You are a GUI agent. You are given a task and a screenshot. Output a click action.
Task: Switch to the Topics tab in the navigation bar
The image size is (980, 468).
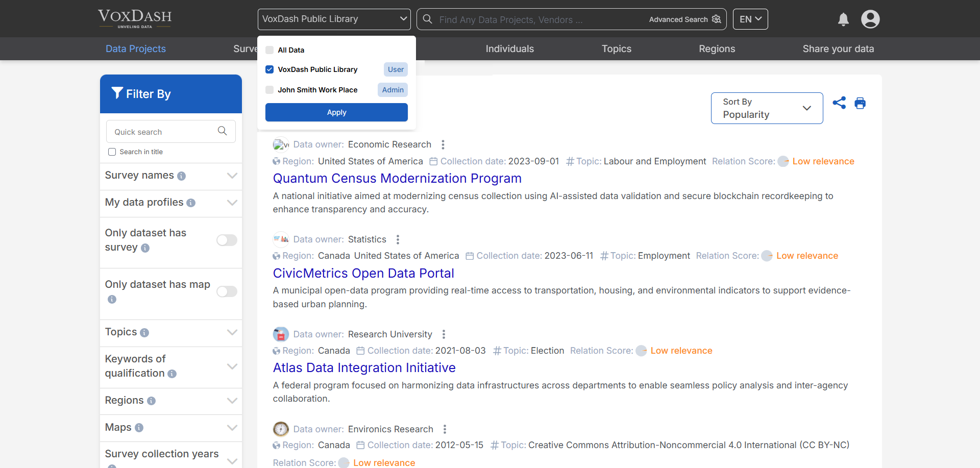click(x=616, y=49)
